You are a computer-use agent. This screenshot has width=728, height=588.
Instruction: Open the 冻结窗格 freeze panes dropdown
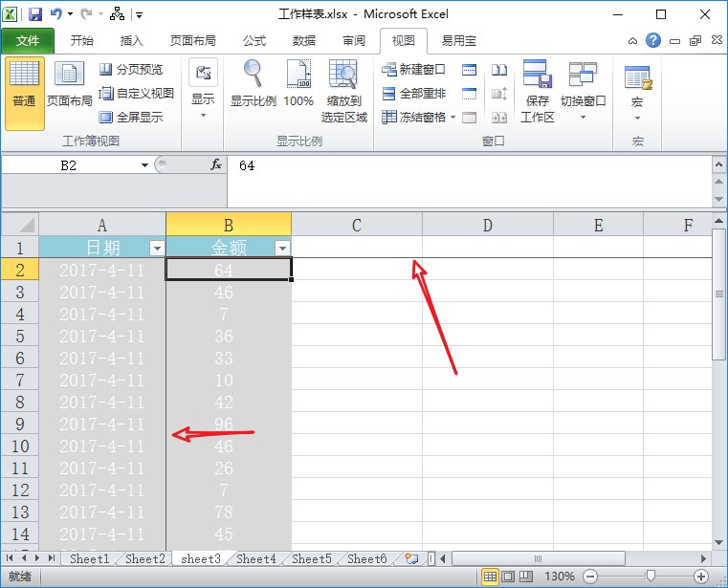pos(419,117)
